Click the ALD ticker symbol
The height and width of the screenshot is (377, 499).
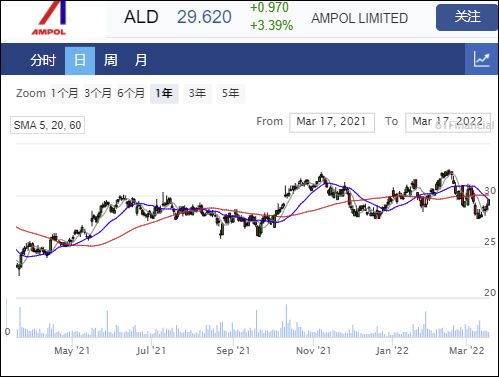[141, 17]
